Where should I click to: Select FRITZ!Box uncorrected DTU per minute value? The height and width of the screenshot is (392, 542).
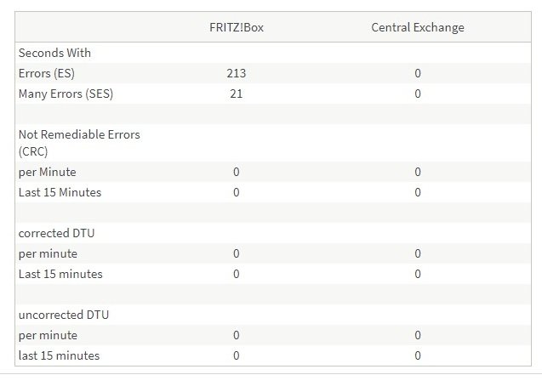pos(237,335)
